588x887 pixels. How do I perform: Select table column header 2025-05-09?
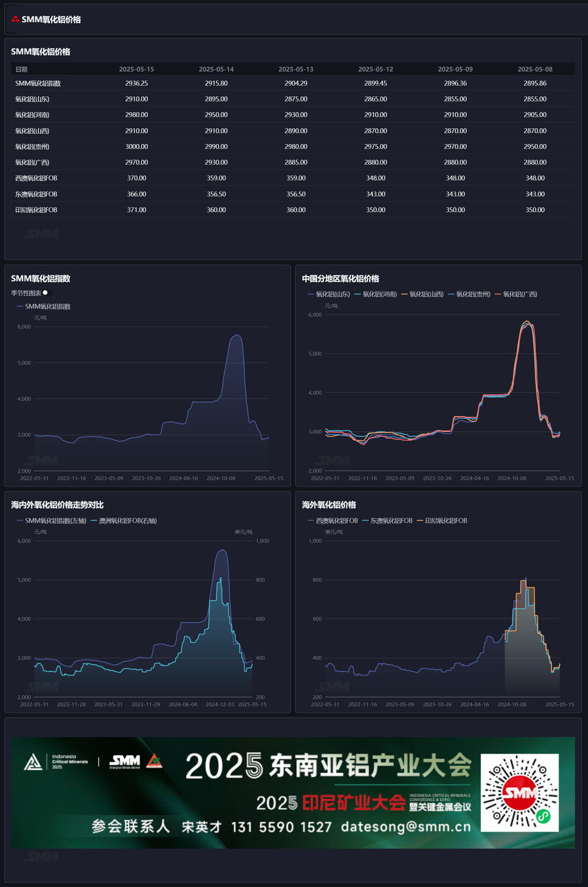pyautogui.click(x=455, y=69)
